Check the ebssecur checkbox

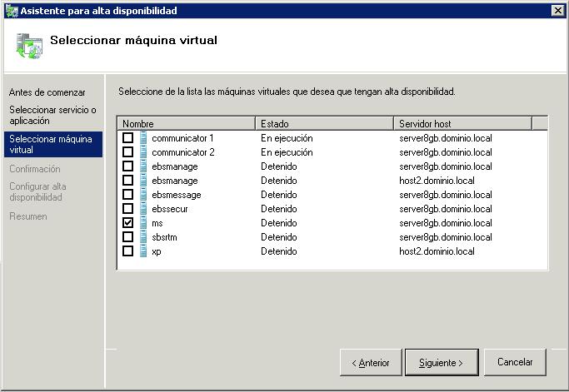coord(127,209)
